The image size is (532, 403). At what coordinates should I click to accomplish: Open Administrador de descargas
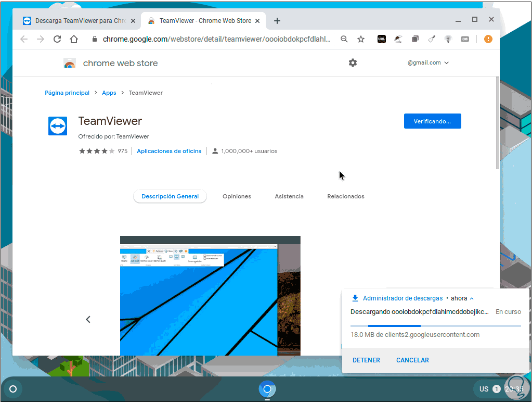403,298
